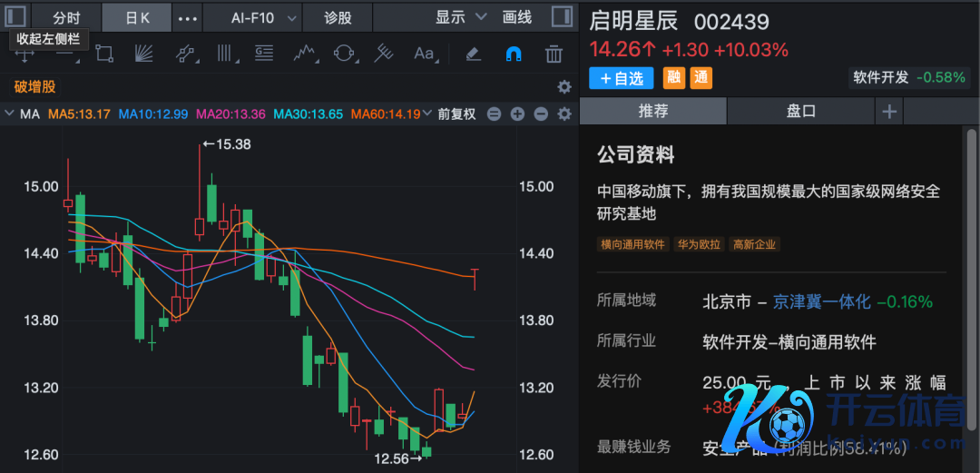This screenshot has height=473, width=980.
Task: Select the Aa text annotation tool
Action: point(424,54)
